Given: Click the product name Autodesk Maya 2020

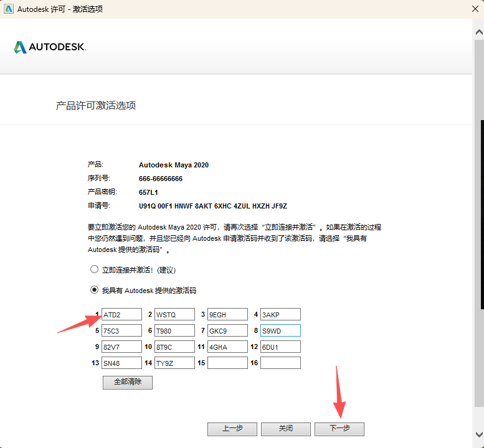Looking at the screenshot, I should coord(174,165).
